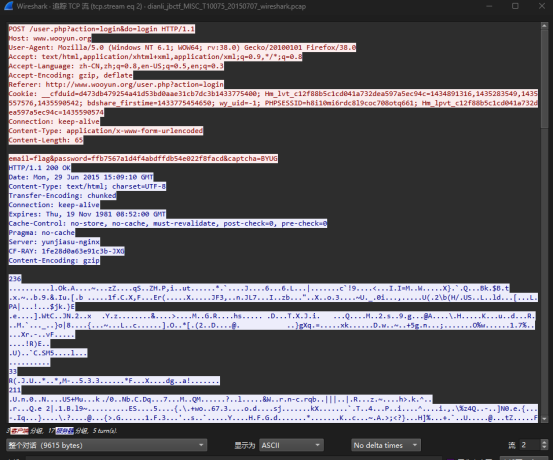Click the Referer header line

(x=116, y=84)
